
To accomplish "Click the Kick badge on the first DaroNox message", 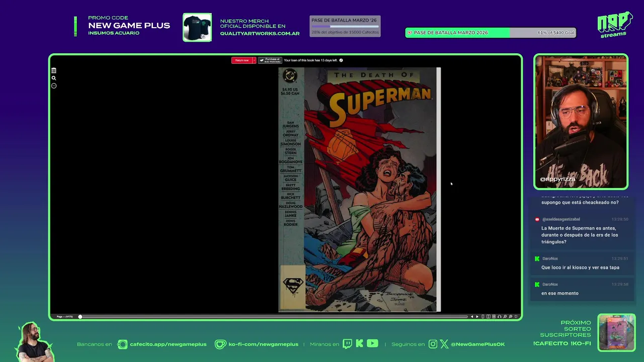I will point(537,258).
